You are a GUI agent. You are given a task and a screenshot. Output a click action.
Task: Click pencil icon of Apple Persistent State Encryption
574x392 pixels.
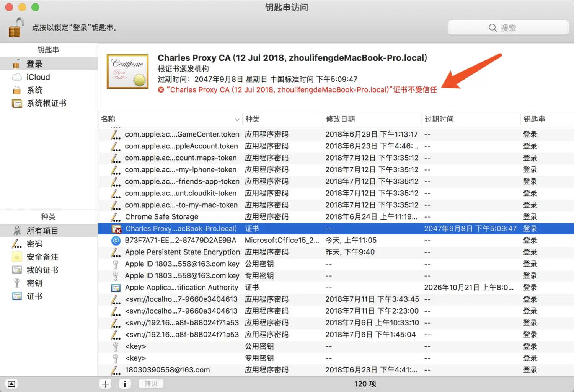click(116, 252)
